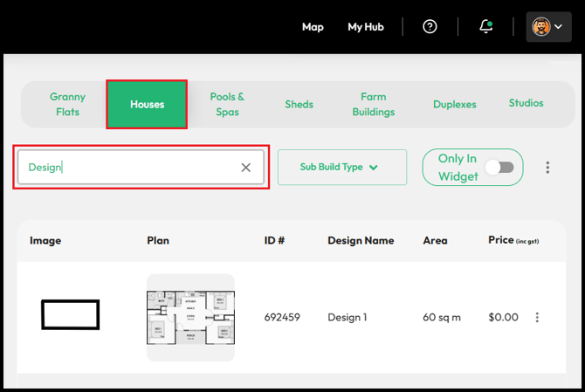Select the Farm Buildings tab
This screenshot has height=392, width=585.
point(374,105)
